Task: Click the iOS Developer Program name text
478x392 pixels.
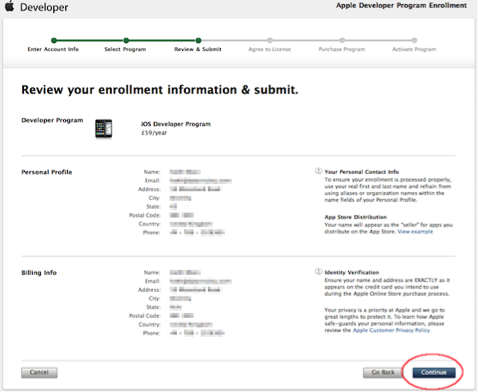Action: 176,124
